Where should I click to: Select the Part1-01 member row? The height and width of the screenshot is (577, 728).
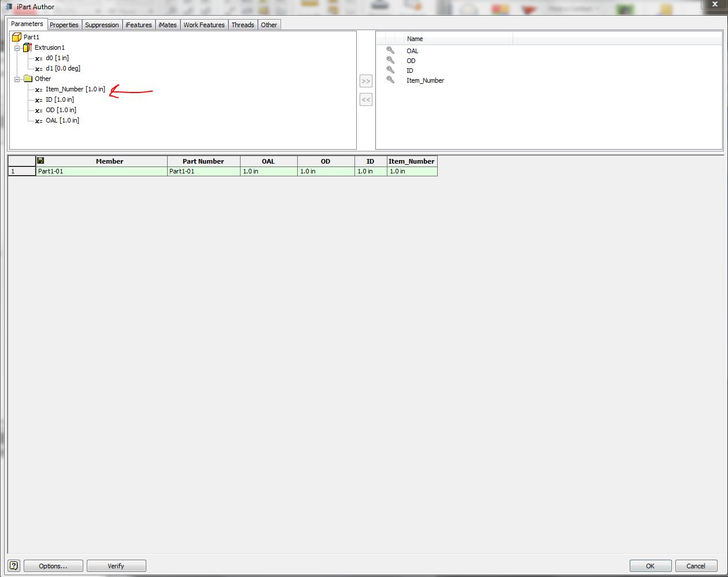[101, 171]
